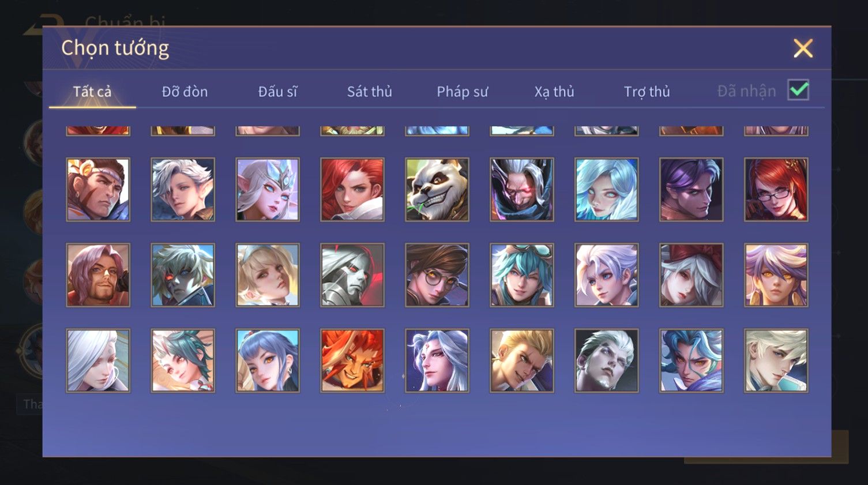Pick the white-haired girl in red hat
Image resolution: width=868 pixels, height=485 pixels.
point(691,275)
